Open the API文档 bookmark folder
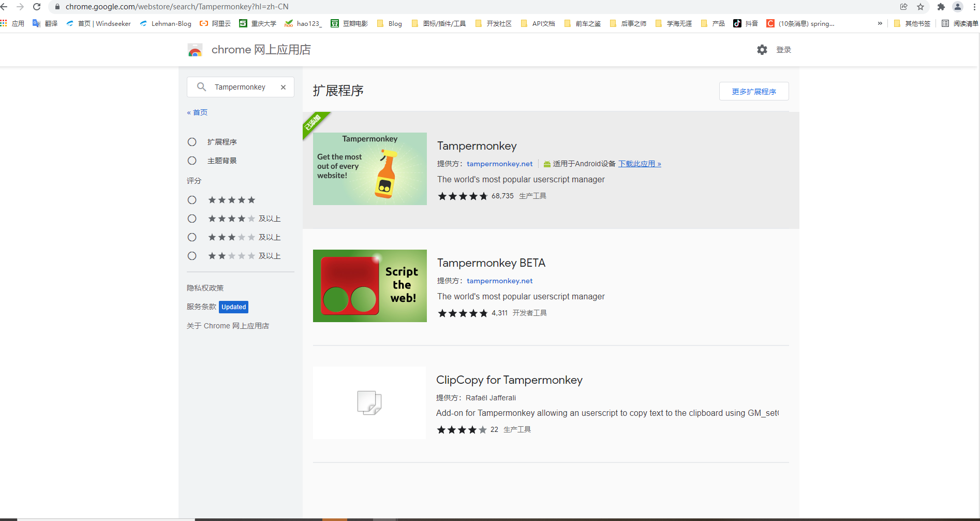980x521 pixels. 538,23
